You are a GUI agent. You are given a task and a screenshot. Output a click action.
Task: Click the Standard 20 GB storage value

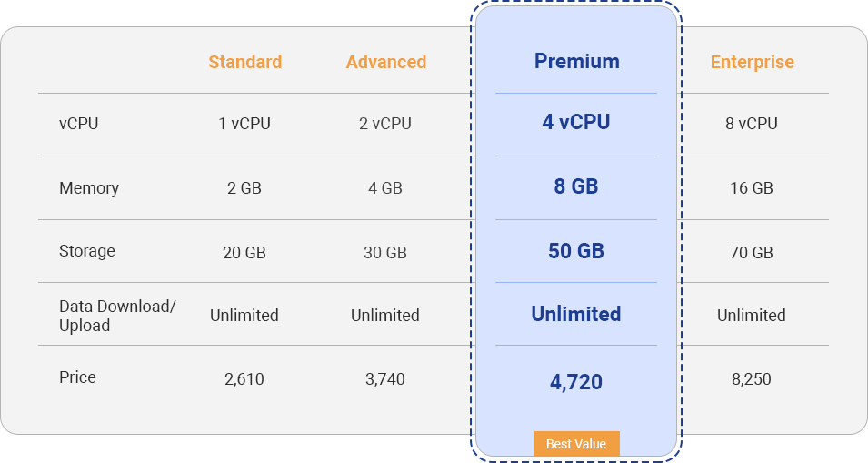point(244,253)
